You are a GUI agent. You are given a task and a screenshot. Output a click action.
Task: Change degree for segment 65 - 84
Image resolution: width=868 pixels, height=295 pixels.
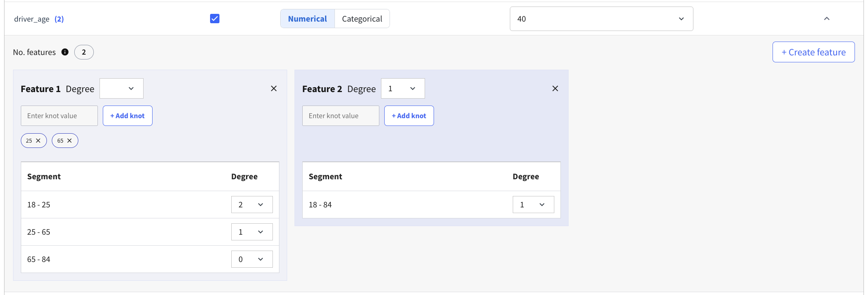252,259
